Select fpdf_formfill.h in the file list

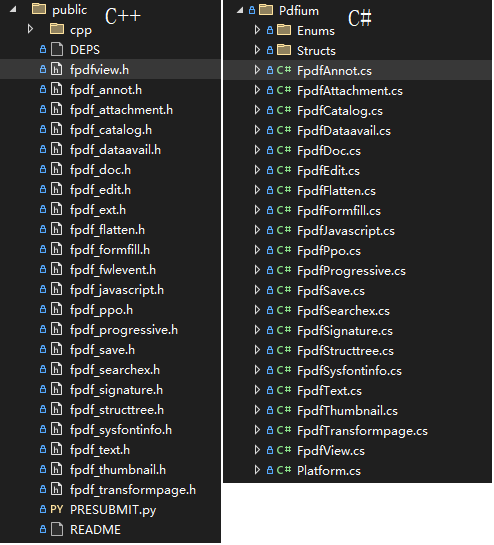tap(110, 250)
